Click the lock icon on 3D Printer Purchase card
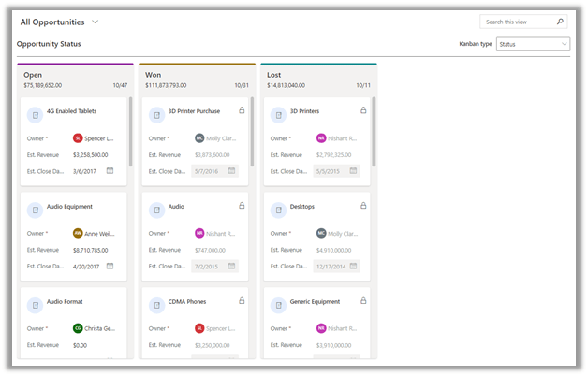This screenshot has height=376, width=588. 242,110
